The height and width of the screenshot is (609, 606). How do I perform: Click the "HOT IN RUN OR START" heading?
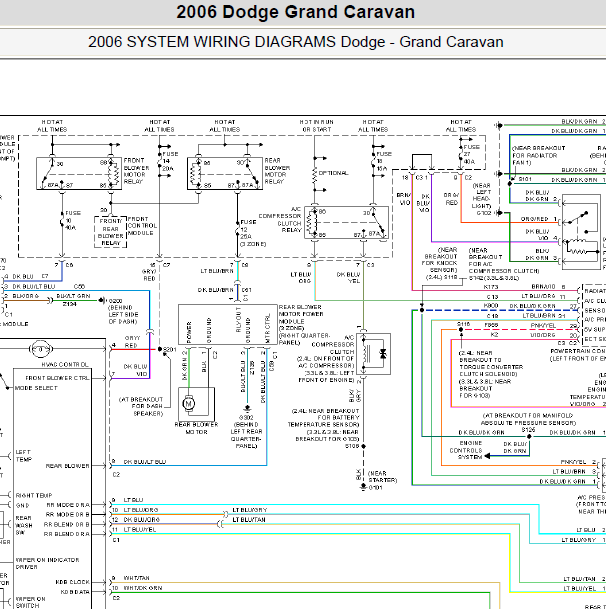pos(317,125)
